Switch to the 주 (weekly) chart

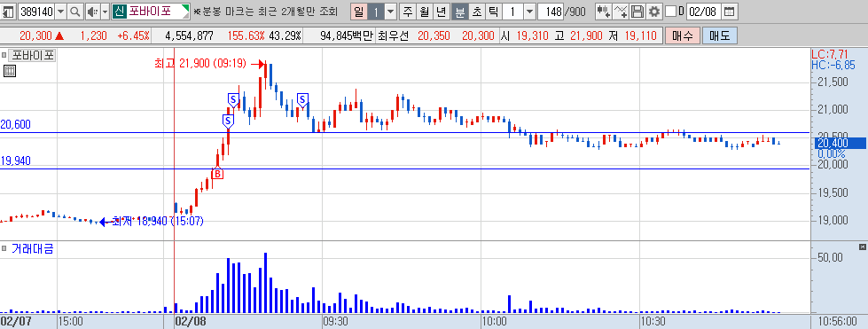tap(408, 11)
